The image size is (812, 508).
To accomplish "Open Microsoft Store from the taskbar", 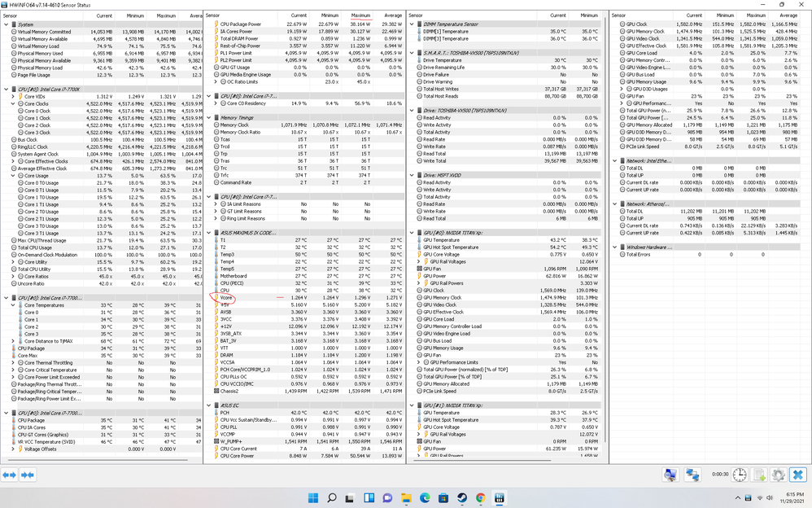I will [443, 498].
